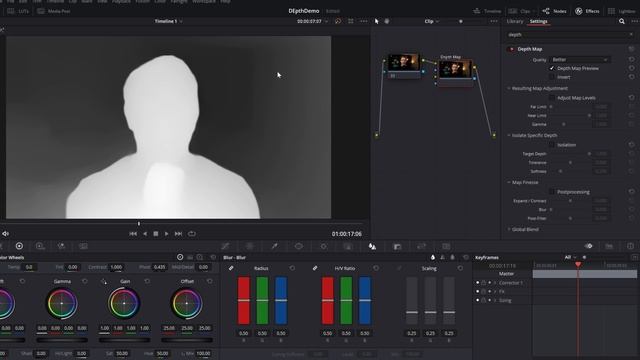The height and width of the screenshot is (360, 640).
Task: Open the Quality dropdown showing Better
Action: click(x=580, y=60)
